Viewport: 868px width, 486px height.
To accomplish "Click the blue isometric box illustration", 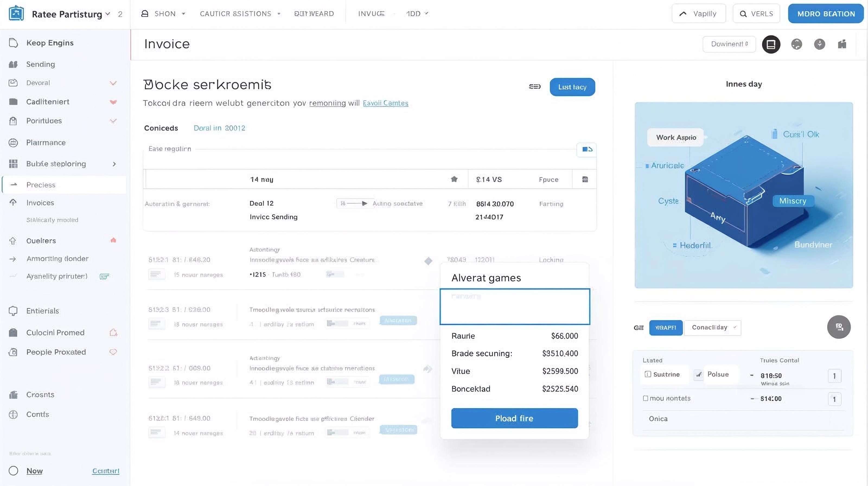I will pos(744,195).
